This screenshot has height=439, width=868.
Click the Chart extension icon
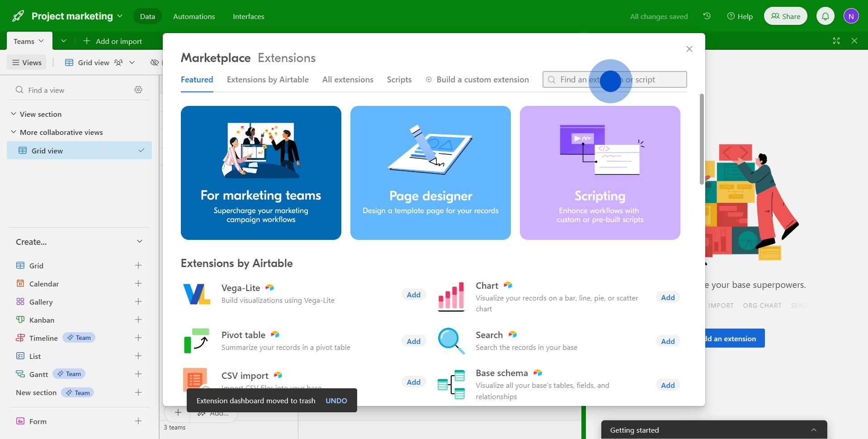pos(451,297)
